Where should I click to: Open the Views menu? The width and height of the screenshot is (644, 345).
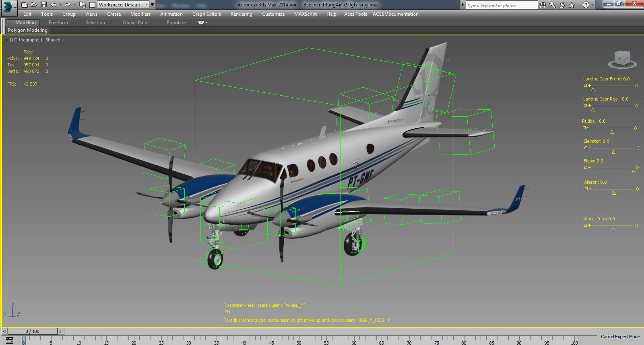tap(91, 14)
